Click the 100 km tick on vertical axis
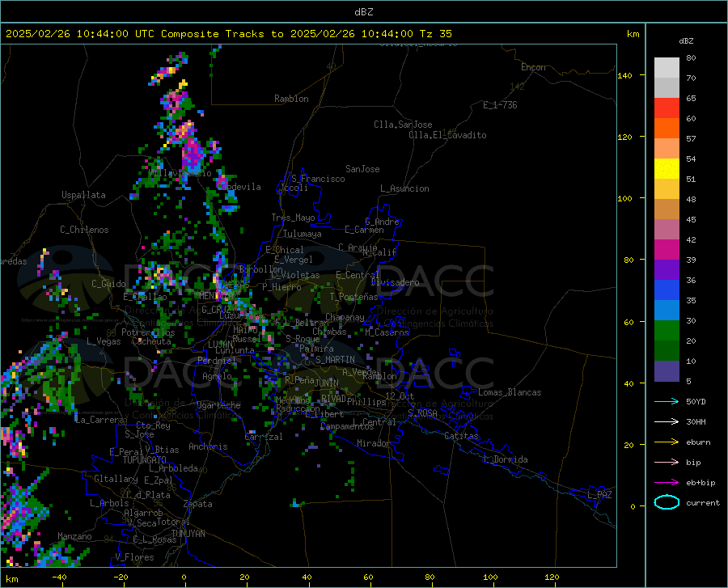The image size is (728, 588). point(625,198)
